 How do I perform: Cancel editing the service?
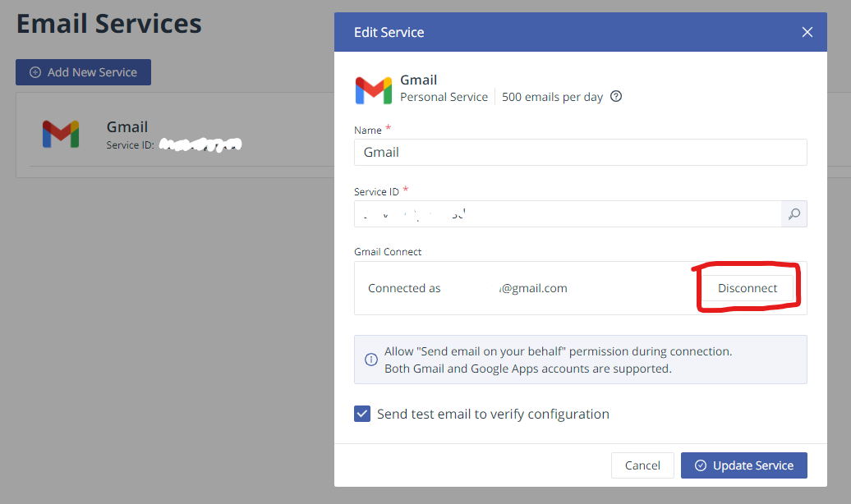(642, 465)
